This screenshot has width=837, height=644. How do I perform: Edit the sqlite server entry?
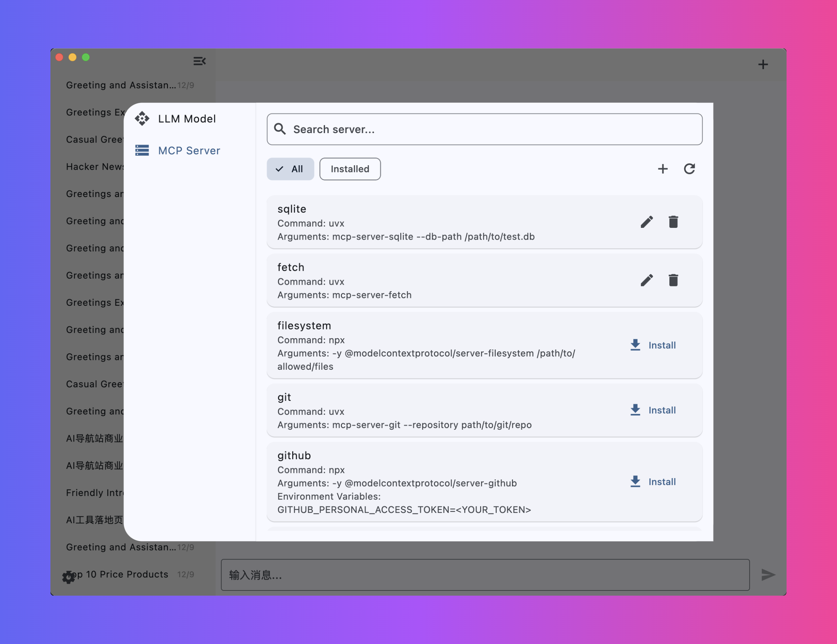(x=646, y=222)
